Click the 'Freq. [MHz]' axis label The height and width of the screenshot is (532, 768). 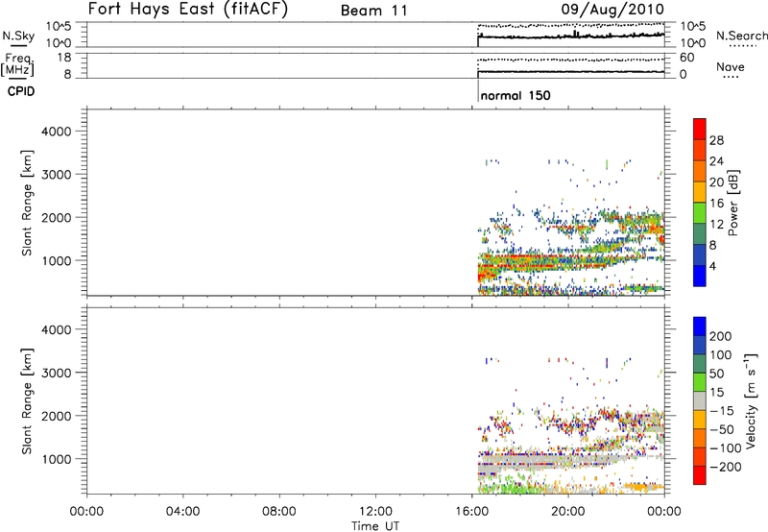tap(18, 65)
